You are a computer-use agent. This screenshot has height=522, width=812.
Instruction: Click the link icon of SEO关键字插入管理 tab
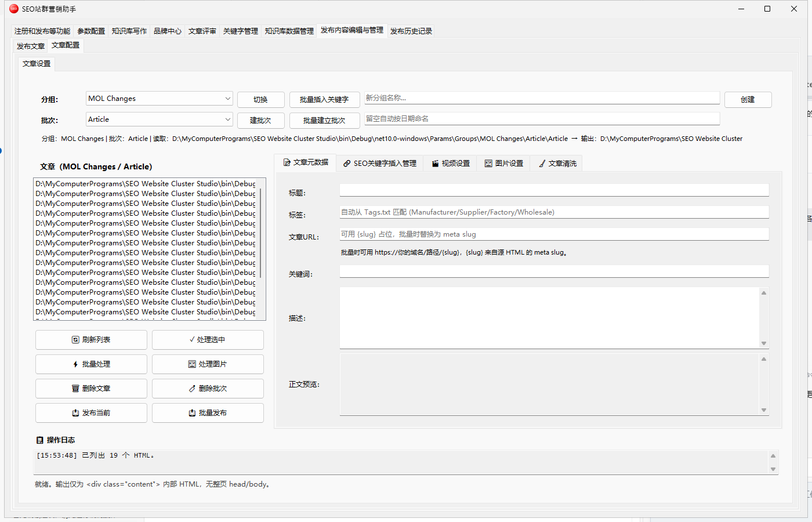(347, 164)
